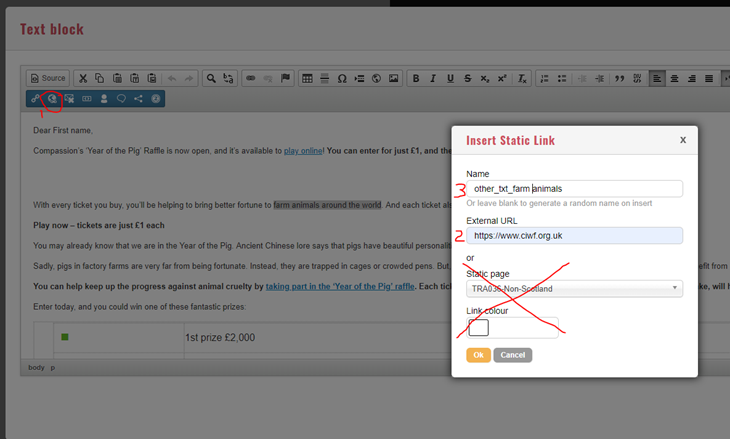Insert a numbered list
The height and width of the screenshot is (439, 730).
[x=544, y=78]
